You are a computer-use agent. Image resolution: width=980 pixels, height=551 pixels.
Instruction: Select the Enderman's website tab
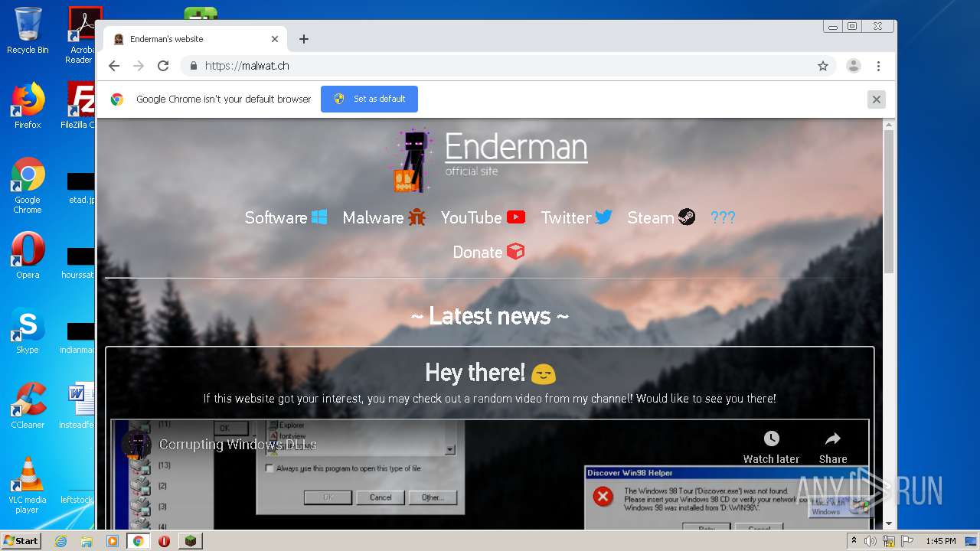[195, 39]
